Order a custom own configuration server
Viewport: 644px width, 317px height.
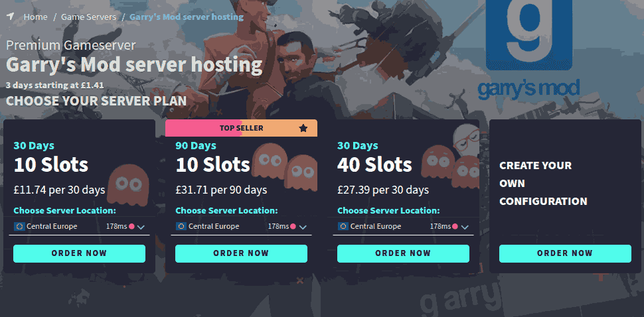pos(565,253)
